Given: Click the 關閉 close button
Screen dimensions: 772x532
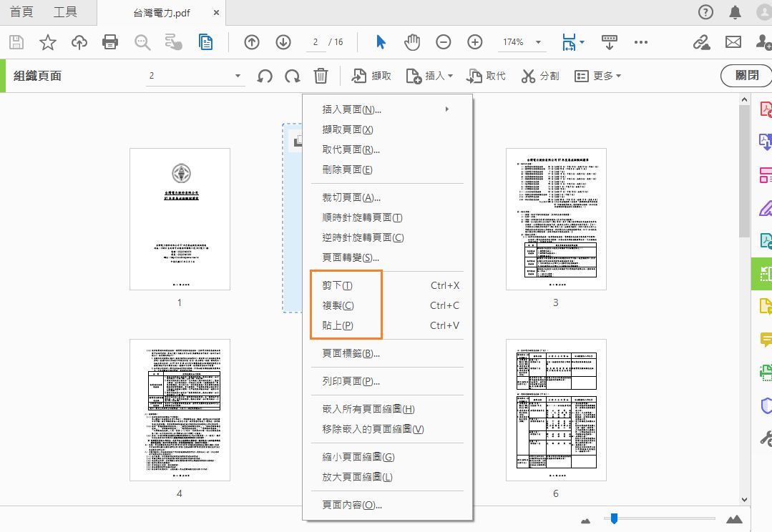Looking at the screenshot, I should pyautogui.click(x=747, y=75).
